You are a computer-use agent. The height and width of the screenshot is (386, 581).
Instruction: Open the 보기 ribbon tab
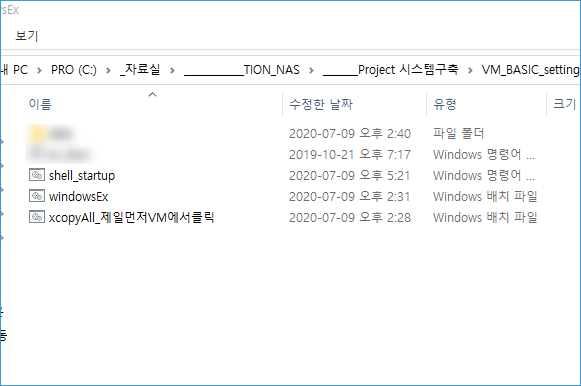pyautogui.click(x=27, y=36)
